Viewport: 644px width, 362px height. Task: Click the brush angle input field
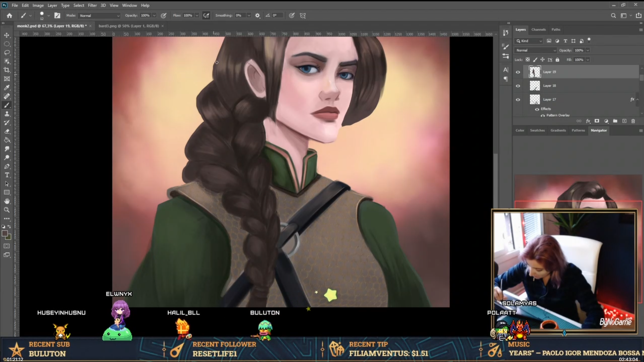point(277,15)
